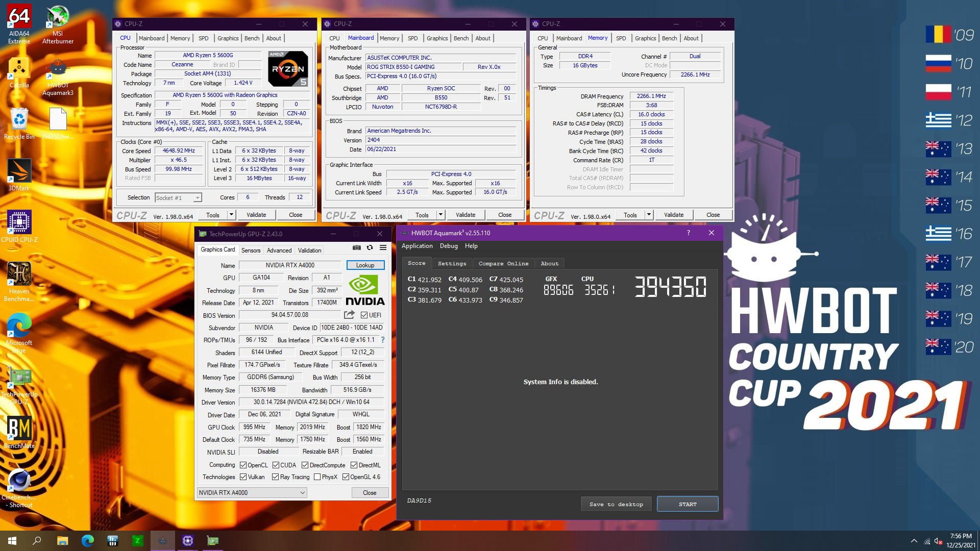The width and height of the screenshot is (980, 551).
Task: Open the Aquamark help question mark button
Action: click(x=688, y=233)
